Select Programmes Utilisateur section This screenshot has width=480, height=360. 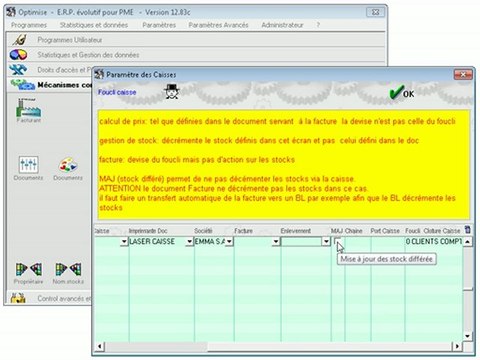click(70, 40)
